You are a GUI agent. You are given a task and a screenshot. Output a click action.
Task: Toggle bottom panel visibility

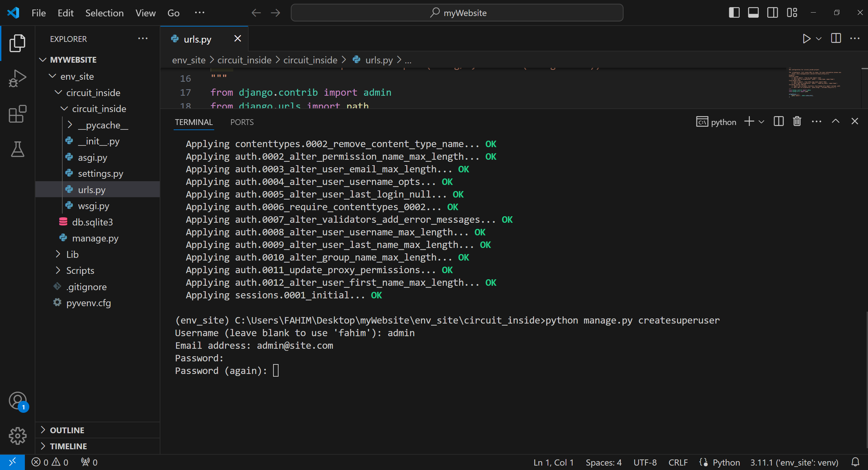(753, 13)
